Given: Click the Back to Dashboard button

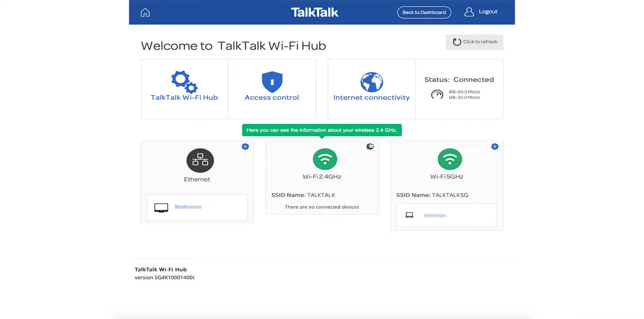Looking at the screenshot, I should click(x=424, y=12).
